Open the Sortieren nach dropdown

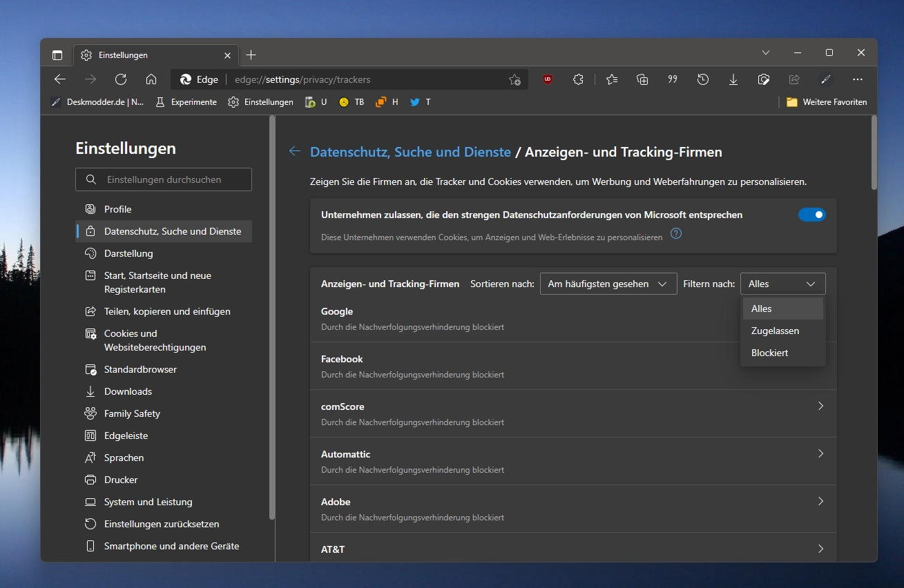click(x=608, y=284)
